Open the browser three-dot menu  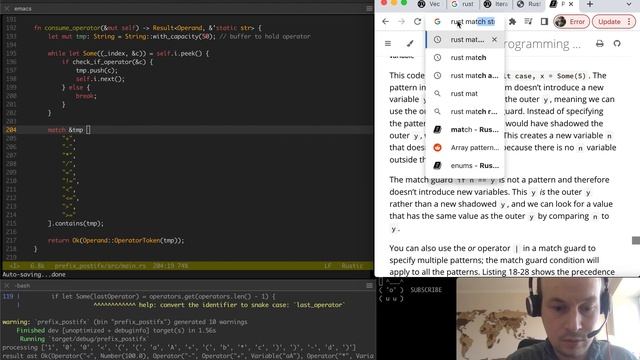tap(629, 22)
